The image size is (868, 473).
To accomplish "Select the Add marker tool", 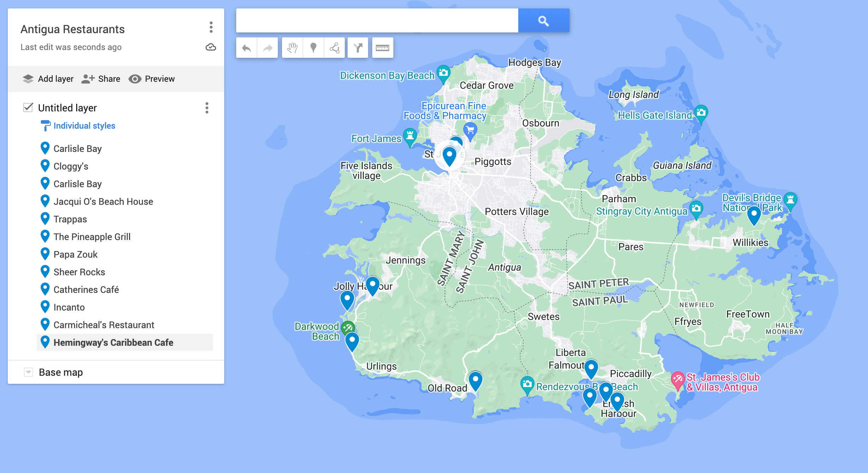I will click(313, 48).
